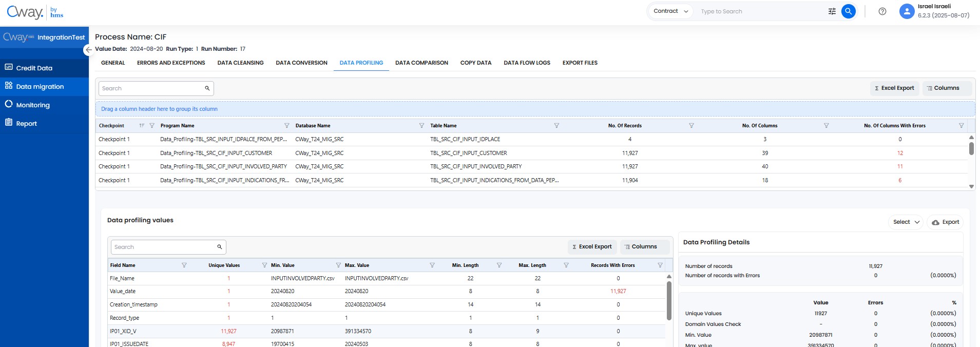980x347 pixels.
Task: Sort by the Checkpoint column sort icon
Action: point(142,126)
